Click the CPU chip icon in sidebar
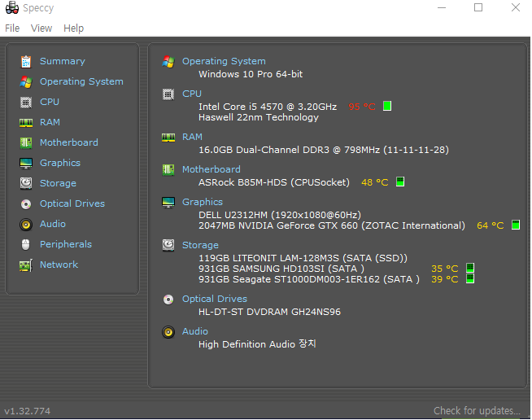The image size is (532, 420). pos(26,103)
